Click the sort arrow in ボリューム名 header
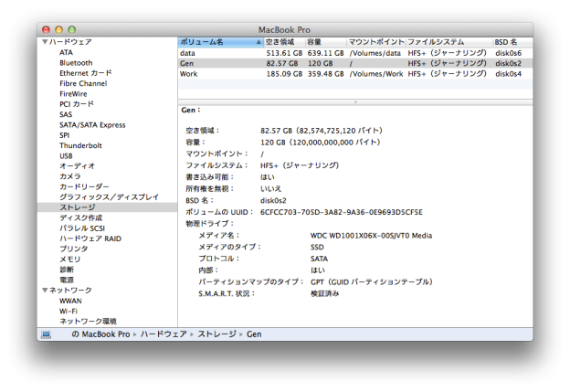This screenshot has height=392, width=570. click(x=259, y=42)
